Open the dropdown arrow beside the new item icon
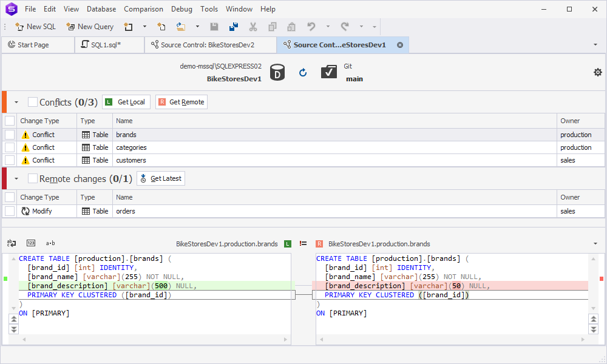 pos(145,27)
